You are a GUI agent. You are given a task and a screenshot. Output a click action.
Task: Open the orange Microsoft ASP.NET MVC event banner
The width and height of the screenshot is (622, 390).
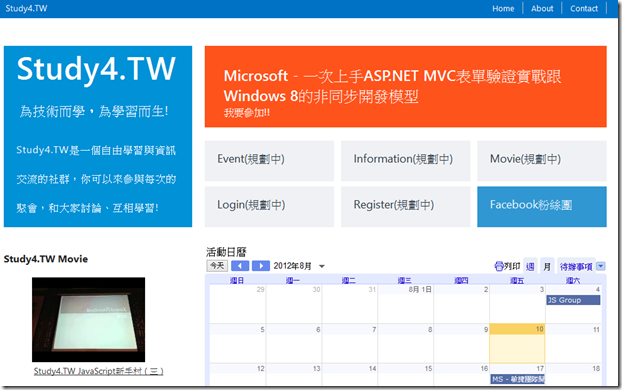click(405, 86)
